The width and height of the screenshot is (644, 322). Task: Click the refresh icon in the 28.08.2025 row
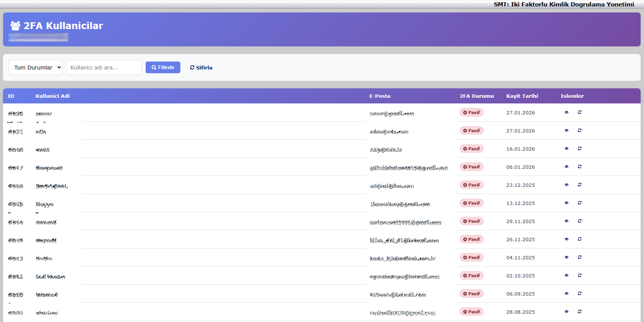[579, 312]
